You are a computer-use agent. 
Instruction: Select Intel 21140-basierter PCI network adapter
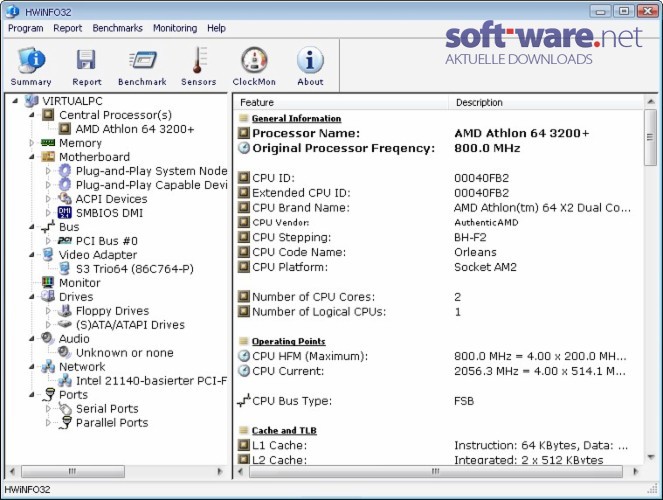click(x=151, y=381)
